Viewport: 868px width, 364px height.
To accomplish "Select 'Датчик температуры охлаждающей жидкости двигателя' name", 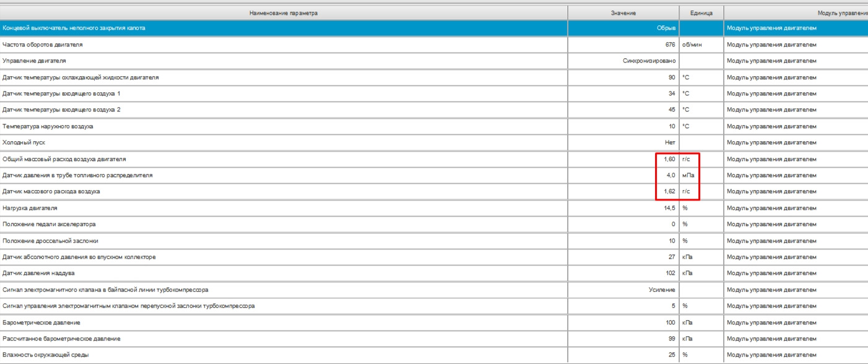I will point(80,77).
